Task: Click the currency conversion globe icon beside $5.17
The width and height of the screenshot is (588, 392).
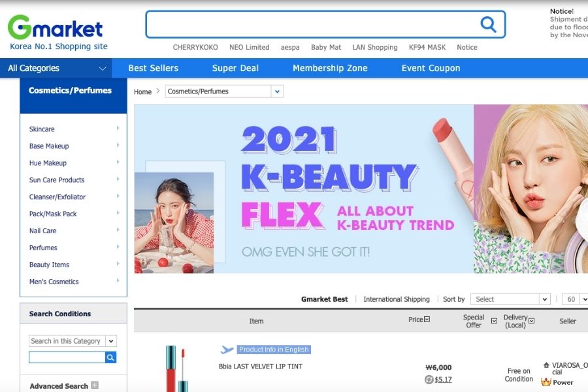Action: pos(429,380)
